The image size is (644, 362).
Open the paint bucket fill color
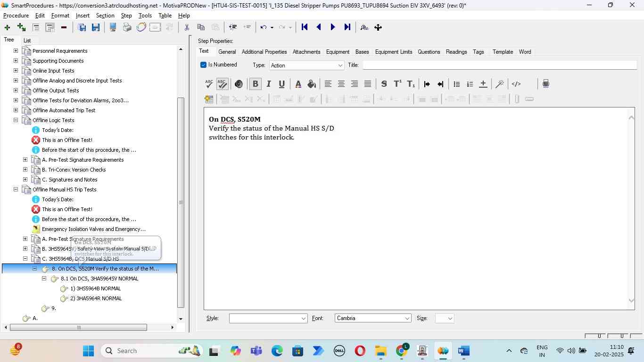[x=311, y=84]
